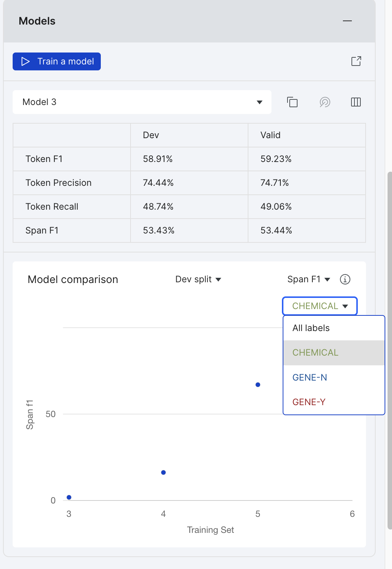Close the CHEMICAL label dropdown

(320, 306)
